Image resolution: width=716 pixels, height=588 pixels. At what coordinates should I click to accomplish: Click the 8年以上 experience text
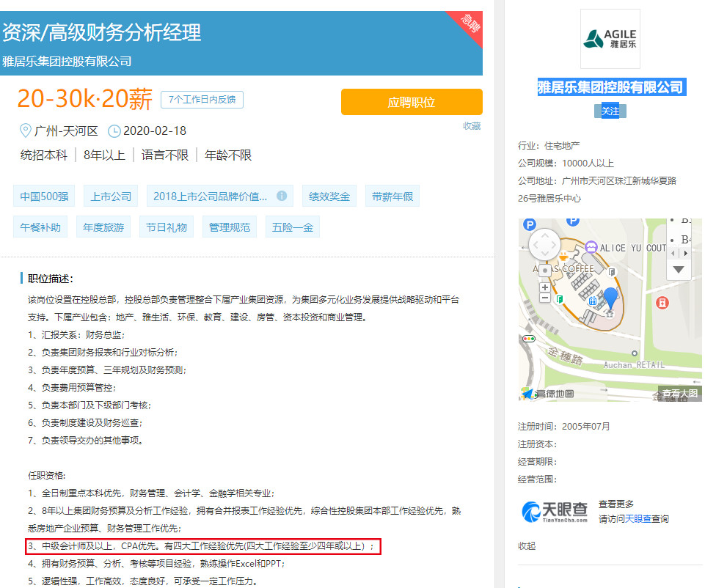point(104,155)
